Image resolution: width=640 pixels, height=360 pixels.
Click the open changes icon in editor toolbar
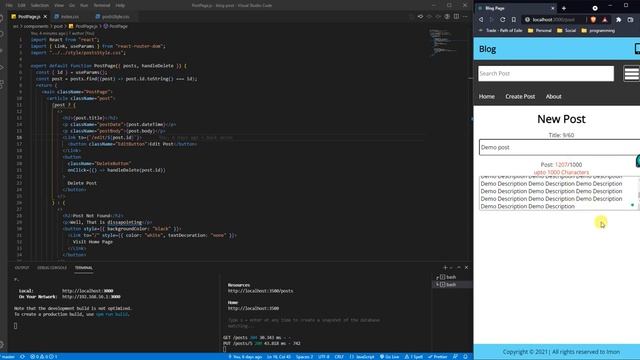420,17
